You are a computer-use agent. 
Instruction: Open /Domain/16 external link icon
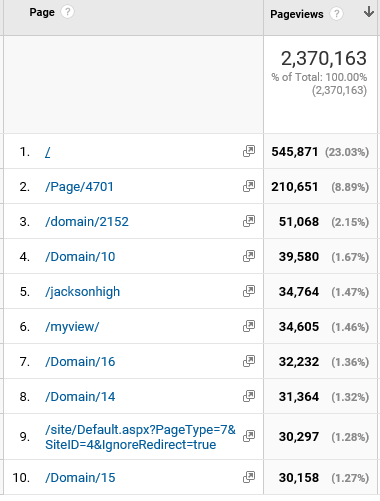click(x=249, y=361)
